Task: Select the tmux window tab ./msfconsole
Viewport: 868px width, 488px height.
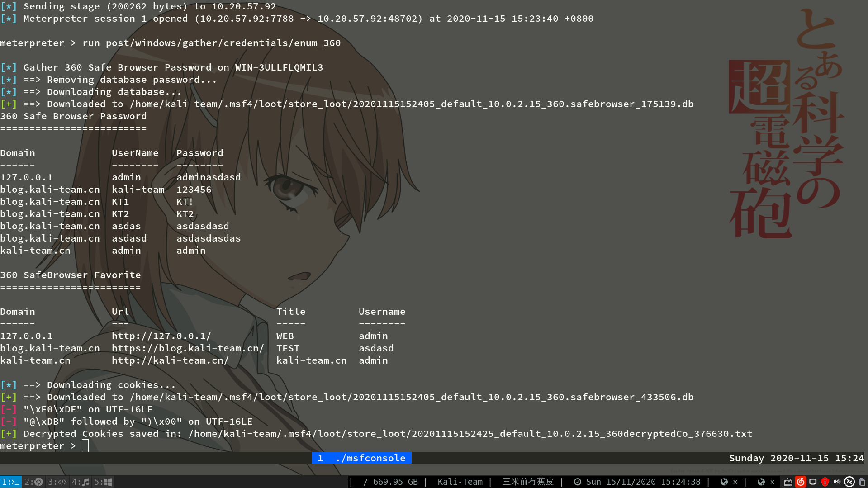Action: 361,458
